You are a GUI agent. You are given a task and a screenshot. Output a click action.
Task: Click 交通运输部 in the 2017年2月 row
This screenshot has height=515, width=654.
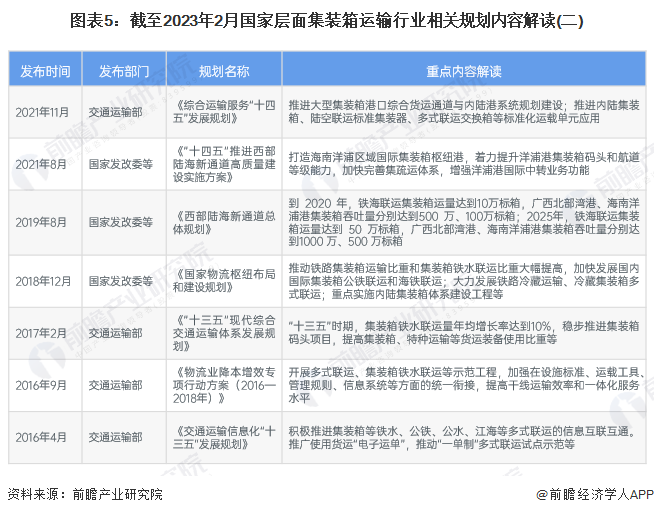click(x=116, y=333)
